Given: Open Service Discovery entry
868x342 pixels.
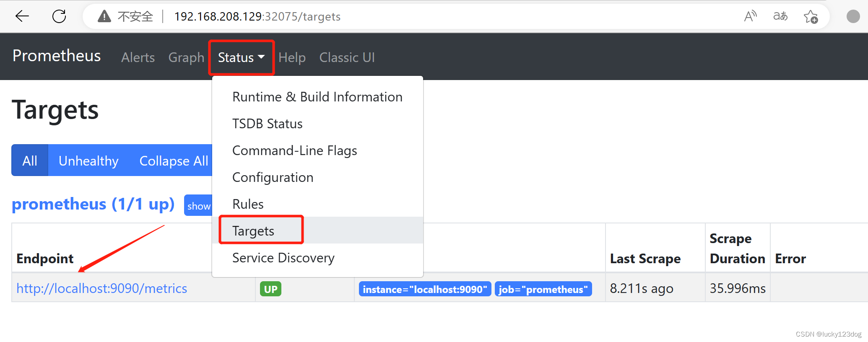Looking at the screenshot, I should coord(317,258).
